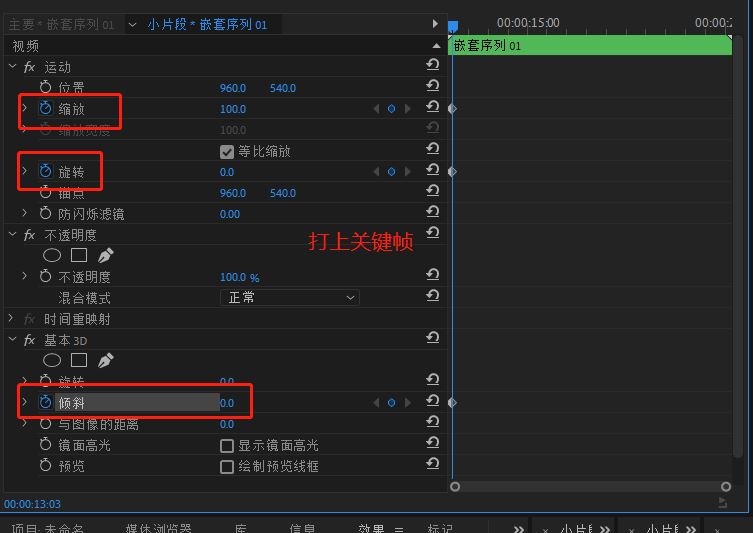Image resolution: width=753 pixels, height=533 pixels.
Task: Open the 信息 panel tab
Action: 302,528
